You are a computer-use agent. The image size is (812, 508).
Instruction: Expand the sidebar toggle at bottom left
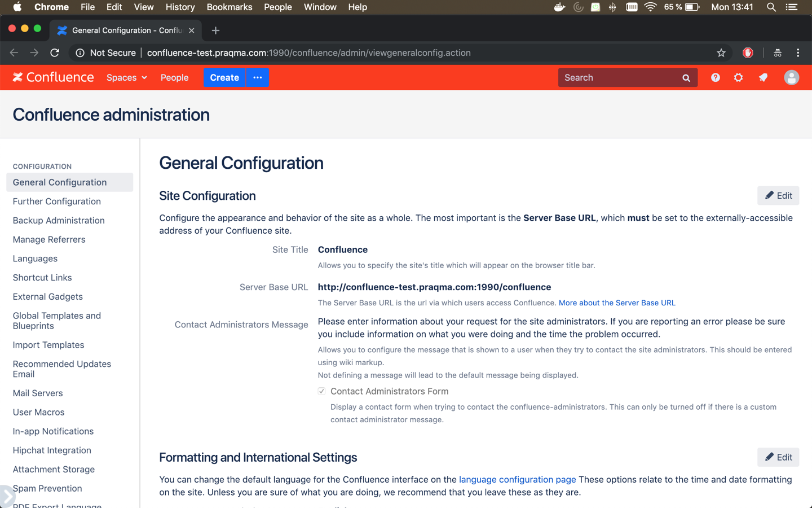tap(7, 497)
